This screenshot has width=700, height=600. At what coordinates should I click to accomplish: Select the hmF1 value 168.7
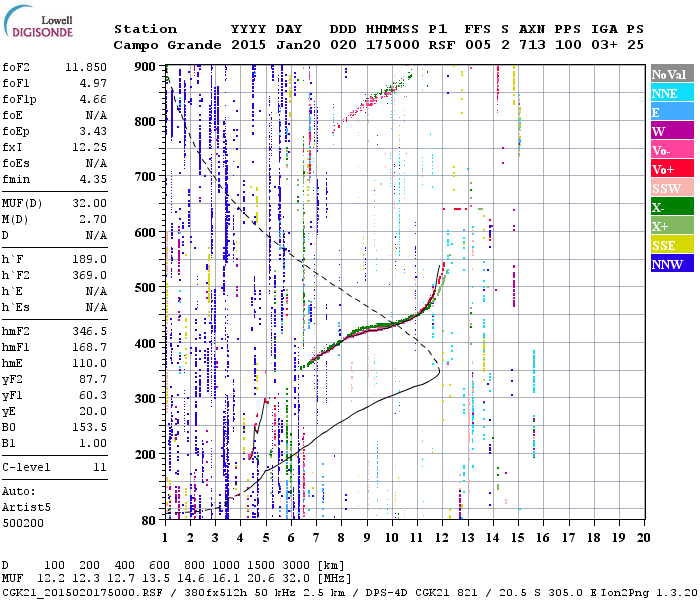(x=89, y=347)
